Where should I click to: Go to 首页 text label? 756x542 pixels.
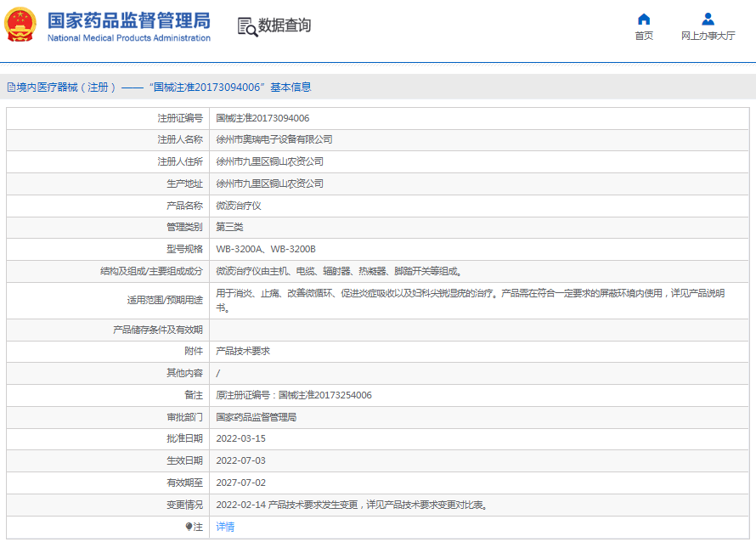pos(644,36)
